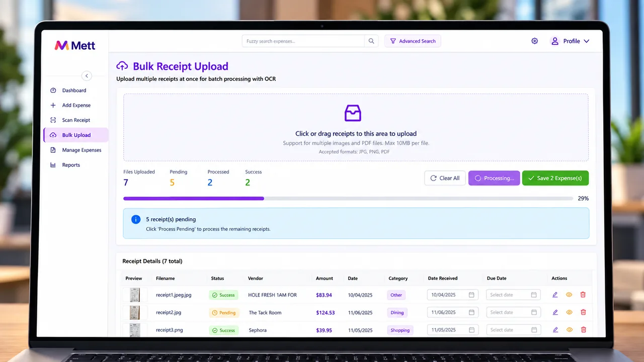View receipt3.png using its eye icon
The image size is (644, 362).
[x=569, y=330]
